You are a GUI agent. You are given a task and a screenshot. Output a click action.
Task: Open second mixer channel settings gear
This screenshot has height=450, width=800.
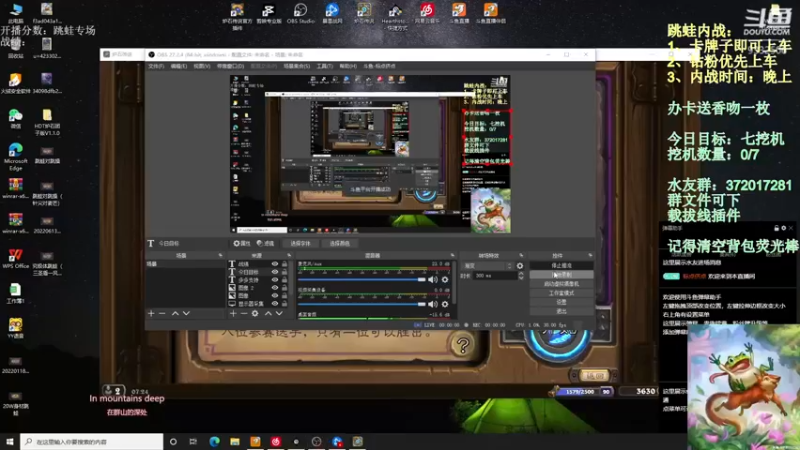[x=445, y=304]
